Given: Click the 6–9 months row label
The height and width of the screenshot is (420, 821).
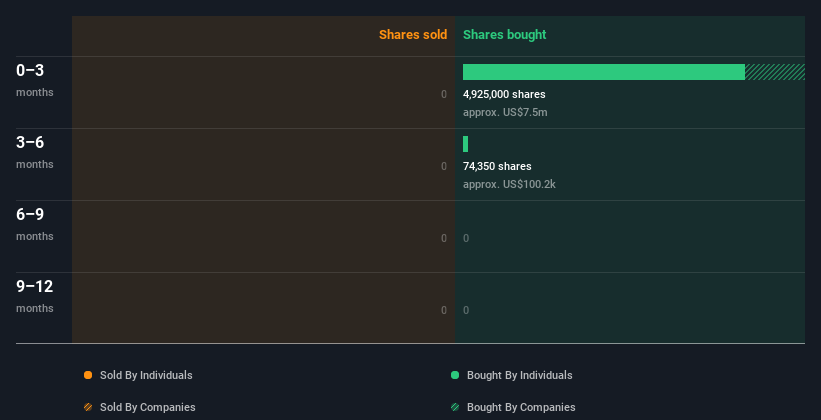Looking at the screenshot, I should 35,224.
